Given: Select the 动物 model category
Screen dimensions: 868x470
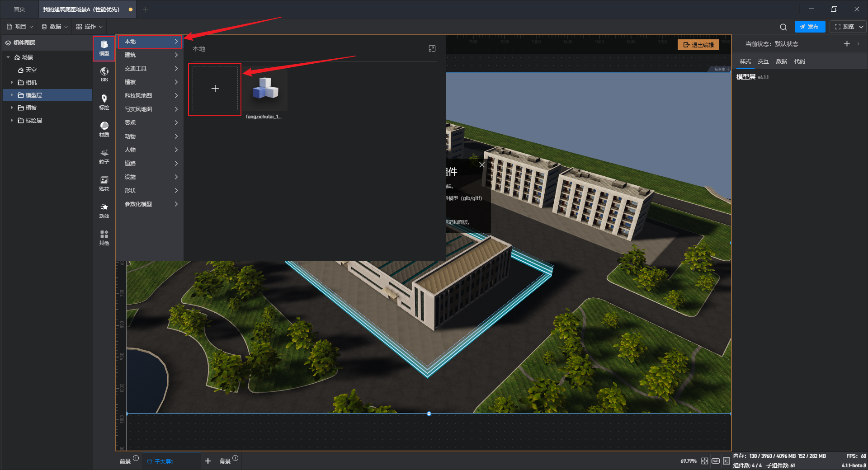Looking at the screenshot, I should click(151, 136).
